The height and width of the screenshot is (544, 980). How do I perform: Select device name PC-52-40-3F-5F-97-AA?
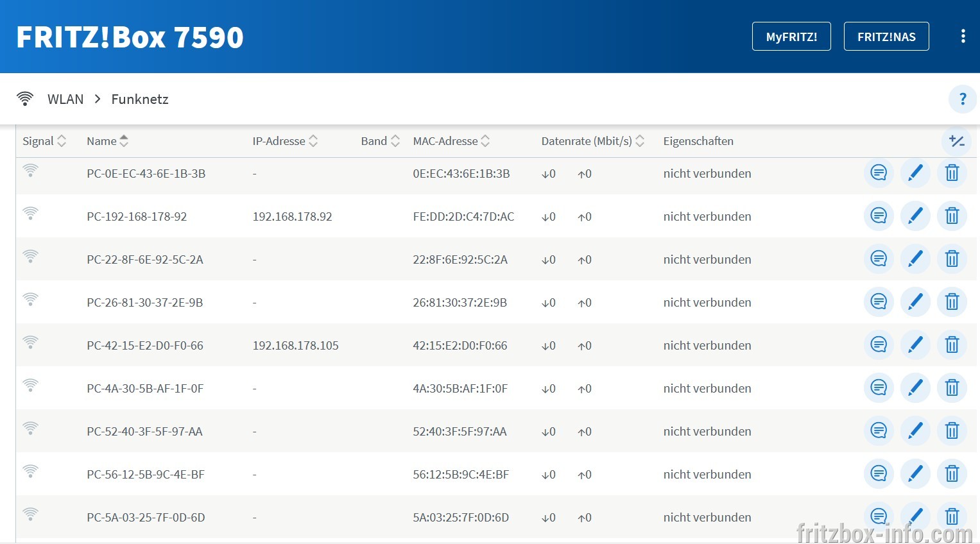tap(145, 431)
